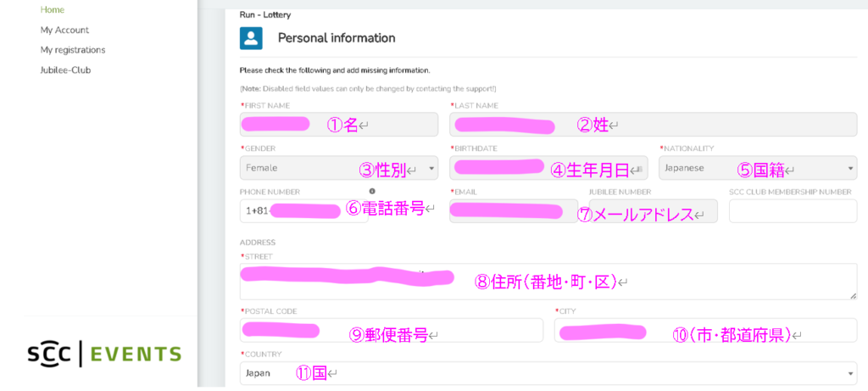The width and height of the screenshot is (868, 391).
Task: Expand the Gender dropdown
Action: click(338, 168)
